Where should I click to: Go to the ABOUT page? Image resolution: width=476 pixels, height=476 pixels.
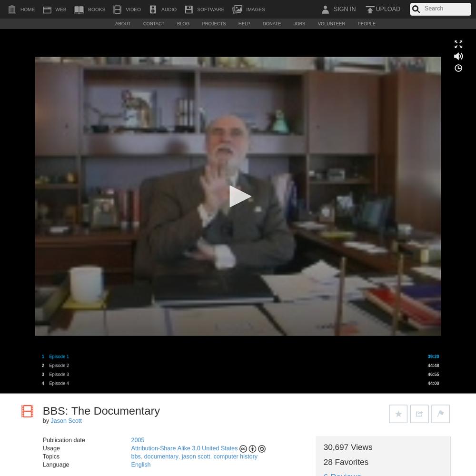pyautogui.click(x=123, y=24)
